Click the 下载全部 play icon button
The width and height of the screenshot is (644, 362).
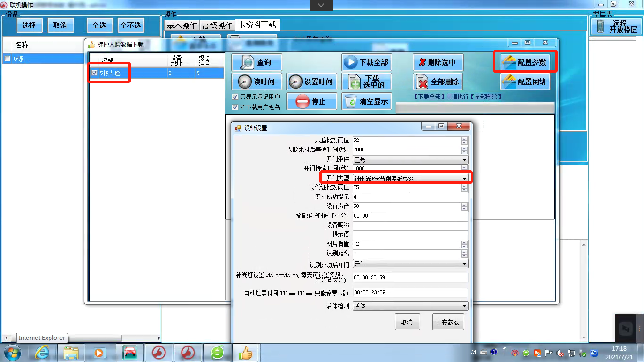(x=367, y=62)
